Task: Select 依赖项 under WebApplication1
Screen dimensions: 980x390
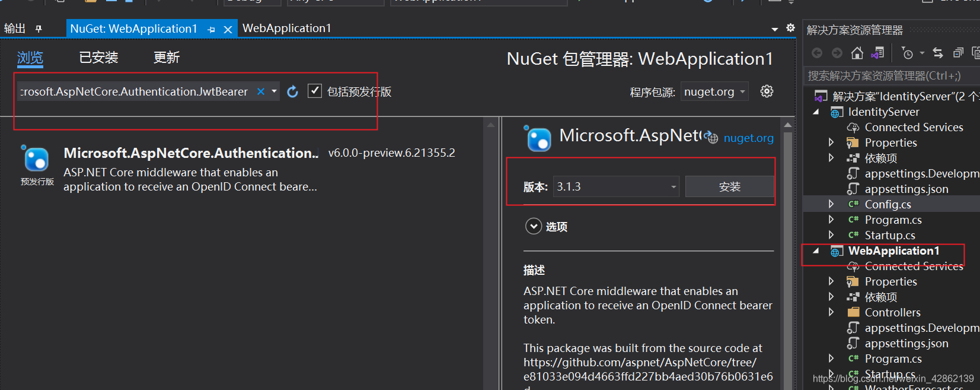Action: [x=881, y=297]
